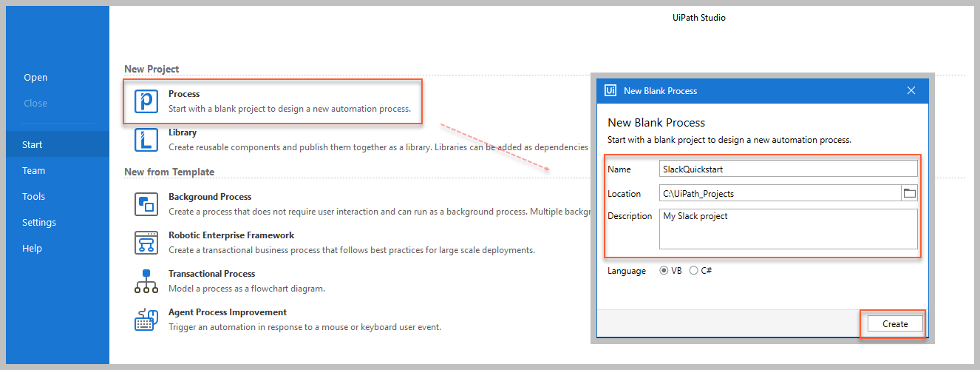Click 'Model a process as a flowchart diagram'

247,289
